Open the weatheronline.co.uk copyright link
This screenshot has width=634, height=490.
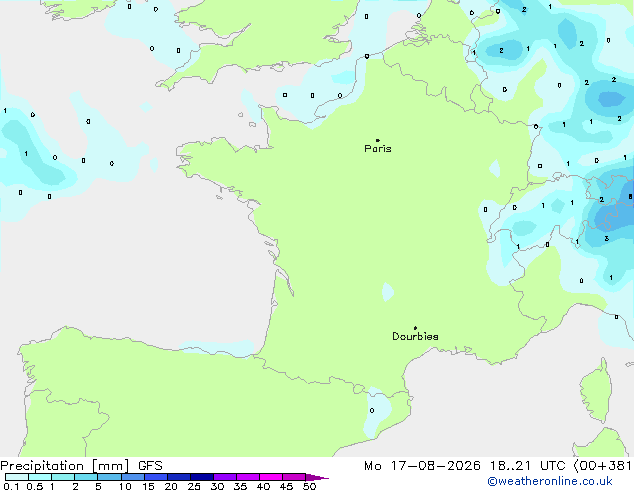click(550, 481)
